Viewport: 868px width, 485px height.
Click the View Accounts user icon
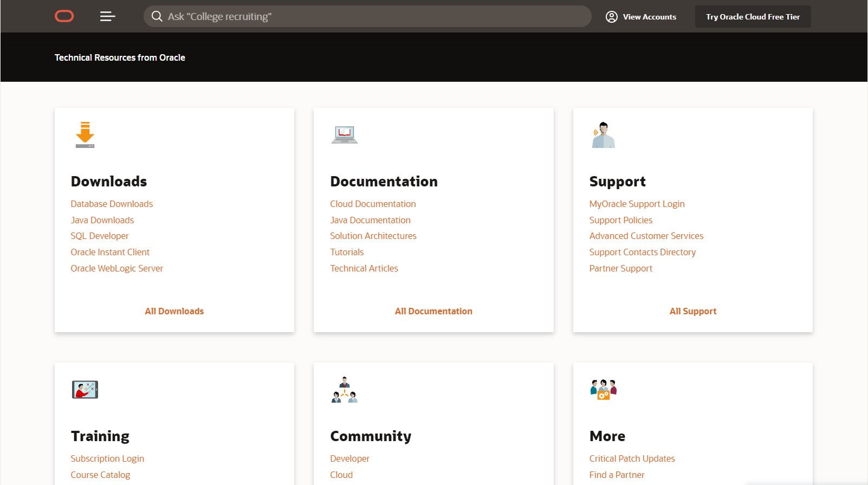(612, 17)
